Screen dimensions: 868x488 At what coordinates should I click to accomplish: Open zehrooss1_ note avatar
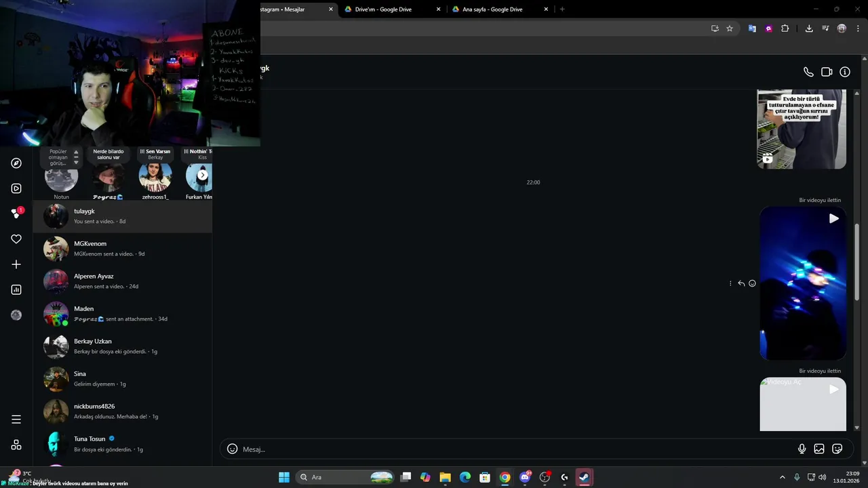(x=155, y=176)
